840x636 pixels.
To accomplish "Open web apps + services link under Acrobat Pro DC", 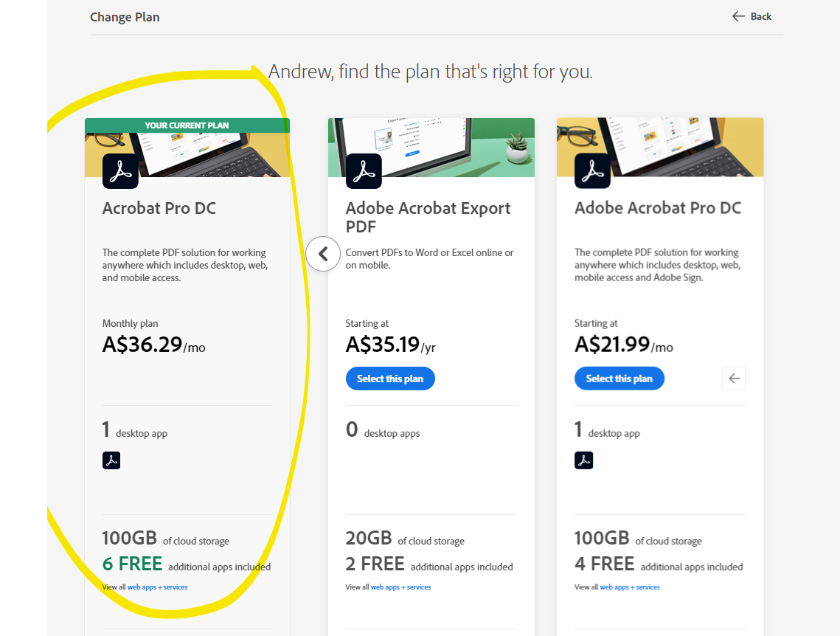I will coord(157,587).
